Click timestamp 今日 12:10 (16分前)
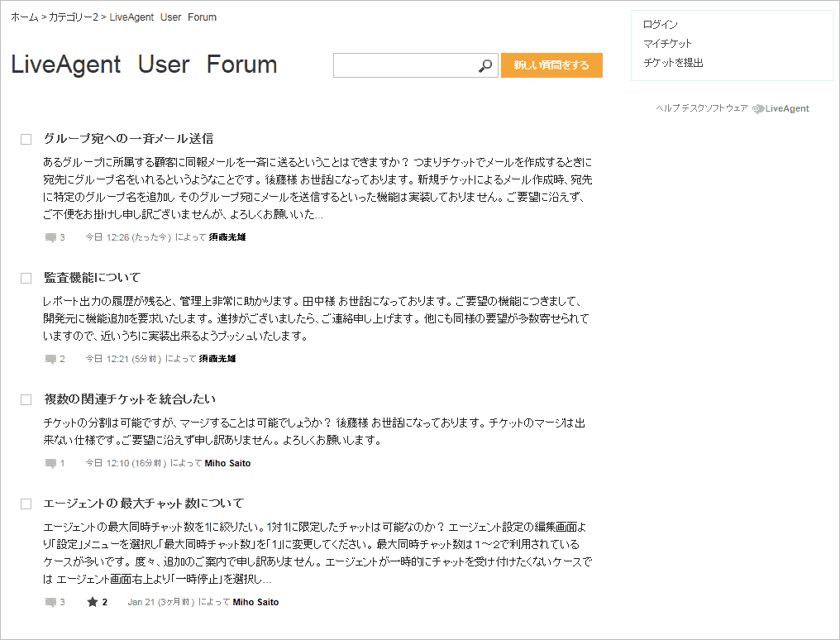 click(126, 463)
